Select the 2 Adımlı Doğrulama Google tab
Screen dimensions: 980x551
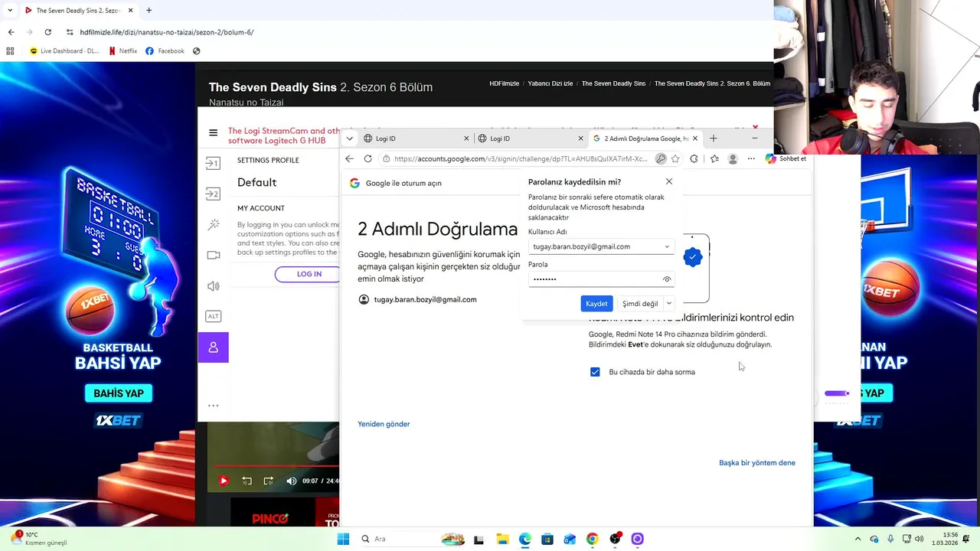point(645,139)
